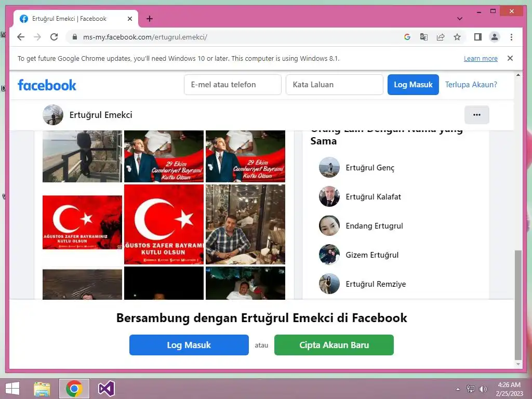Click the page vertical scrollbar thumb
532x399 pixels.
click(x=518, y=304)
